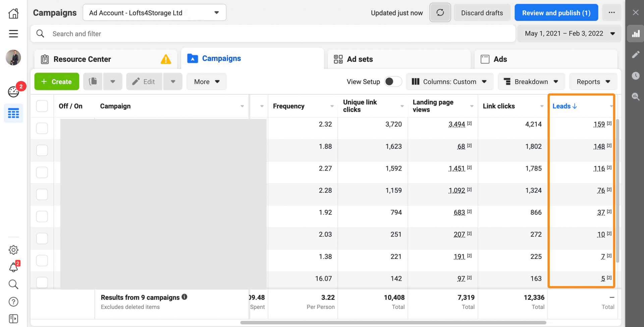Open the Ad Account dropdown
Image resolution: width=644 pixels, height=327 pixels.
click(154, 13)
